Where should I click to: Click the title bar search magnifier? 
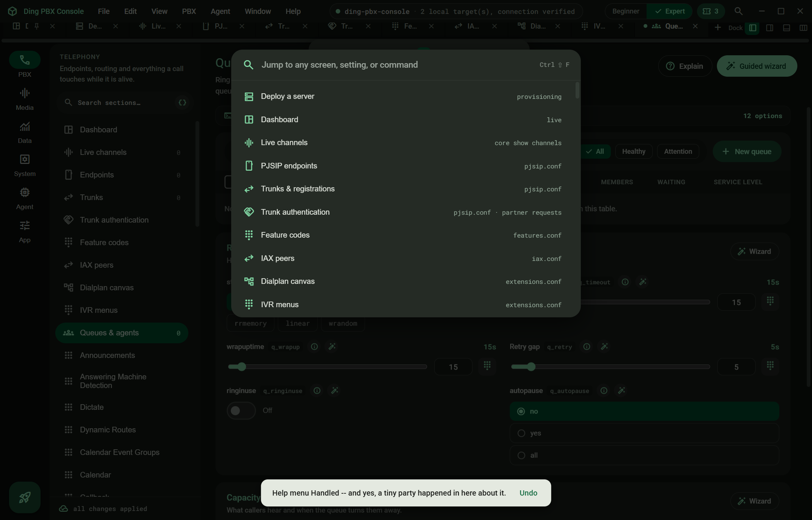click(738, 11)
